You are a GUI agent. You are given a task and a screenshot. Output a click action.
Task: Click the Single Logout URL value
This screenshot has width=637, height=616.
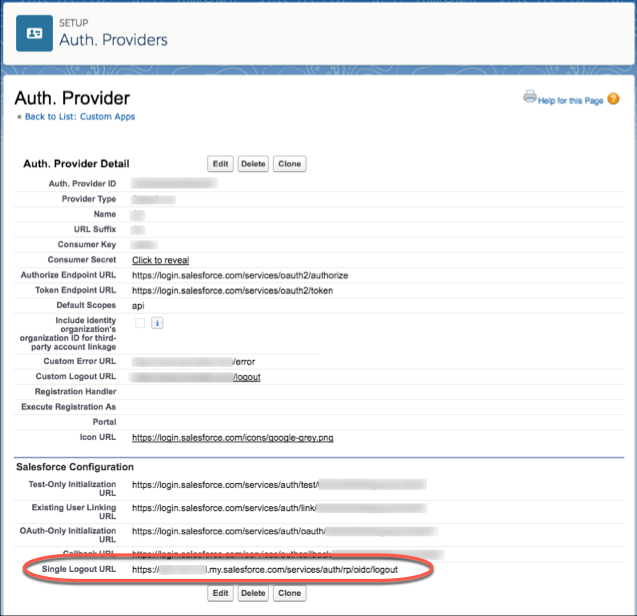265,569
